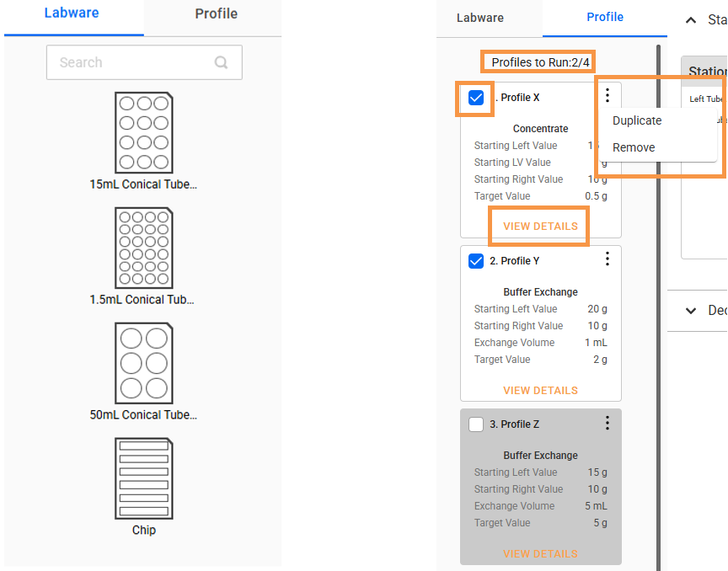The width and height of the screenshot is (728, 571).
Task: Switch to the Labware tab in the right panel
Action: pos(480,18)
